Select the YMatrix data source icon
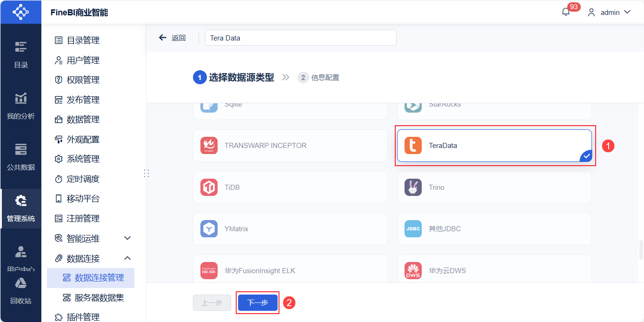 209,229
